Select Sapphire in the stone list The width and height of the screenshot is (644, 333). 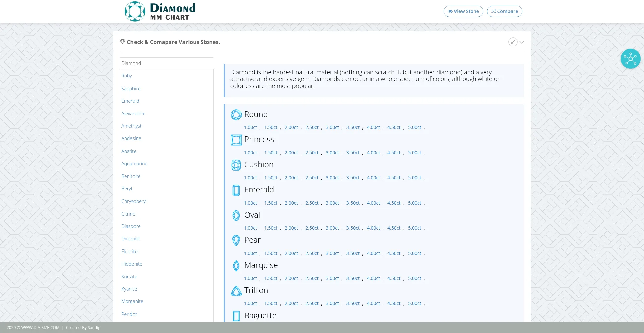pyautogui.click(x=131, y=89)
